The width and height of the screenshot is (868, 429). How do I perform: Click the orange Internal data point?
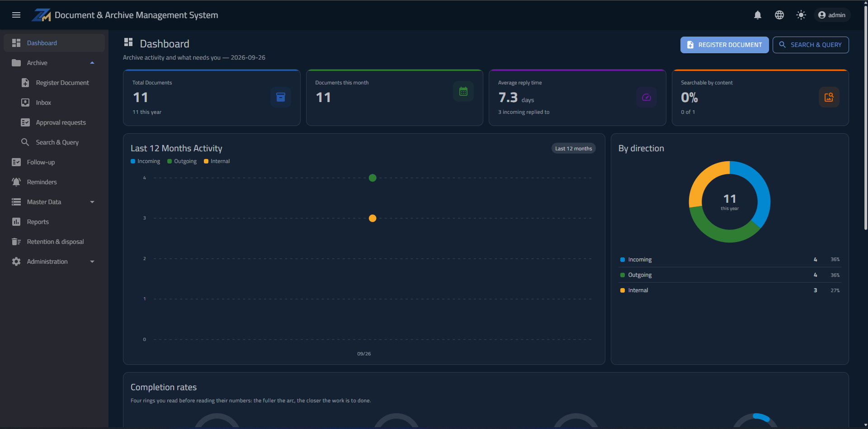point(373,218)
